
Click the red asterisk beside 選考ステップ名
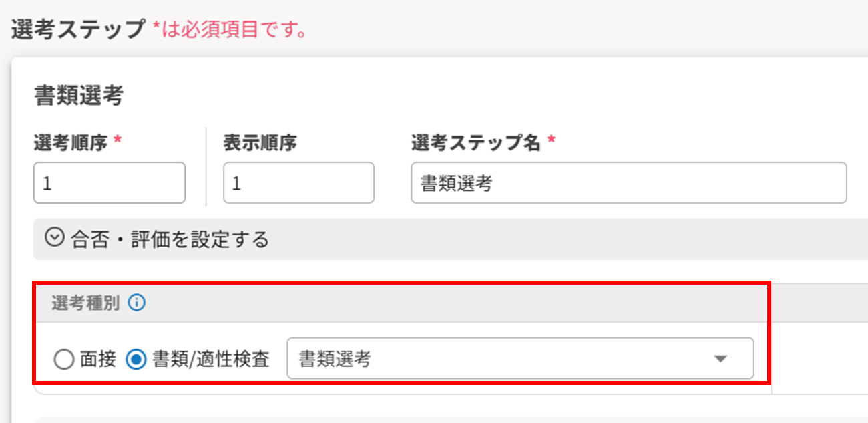(551, 142)
